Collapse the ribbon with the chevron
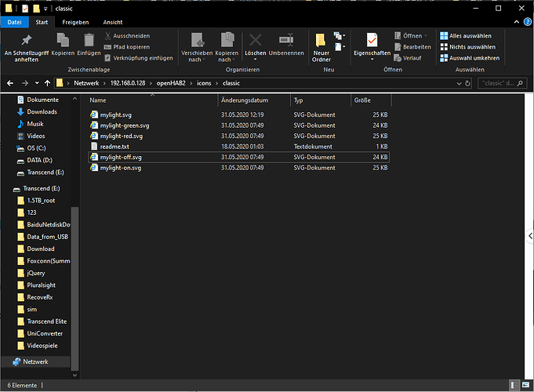The image size is (534, 392). [516, 22]
